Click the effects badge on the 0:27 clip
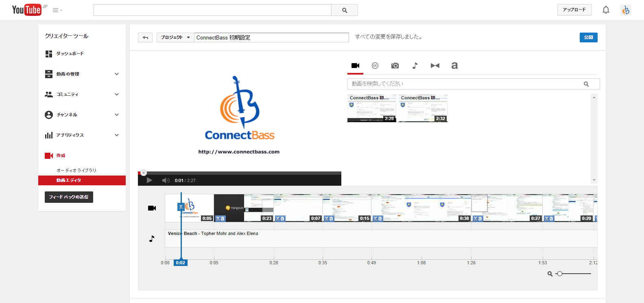 click(x=478, y=219)
